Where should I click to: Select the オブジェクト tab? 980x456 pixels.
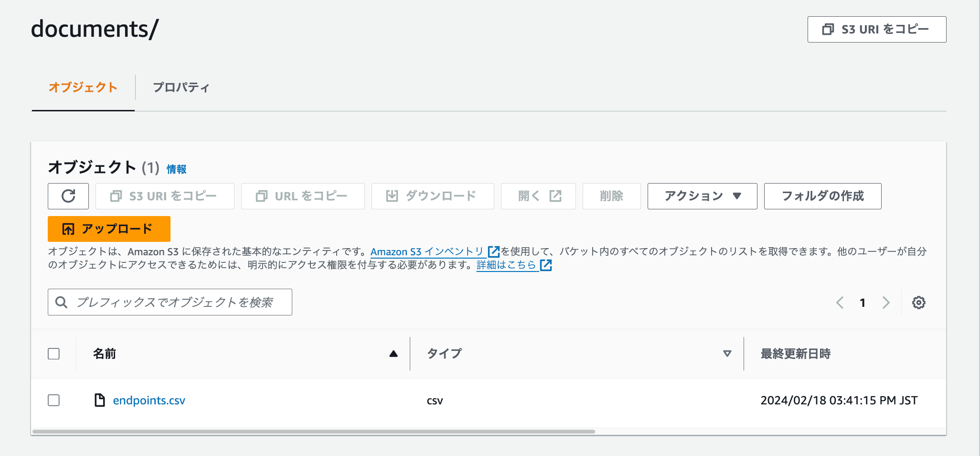click(x=83, y=87)
